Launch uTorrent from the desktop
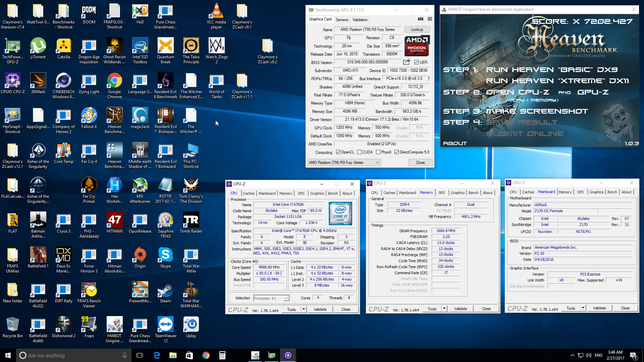The width and height of the screenshot is (644, 362). pos(38,49)
